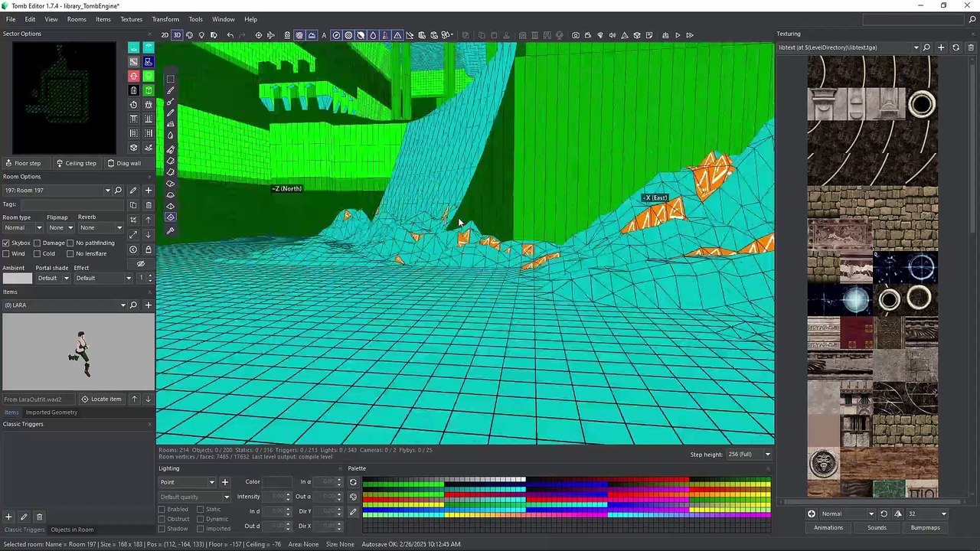
Task: Click palette eyedropper pencil icon
Action: (x=353, y=511)
